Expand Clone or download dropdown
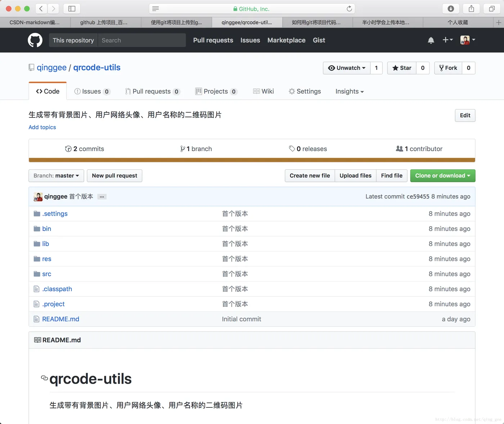Image resolution: width=504 pixels, height=424 pixels. [x=443, y=175]
